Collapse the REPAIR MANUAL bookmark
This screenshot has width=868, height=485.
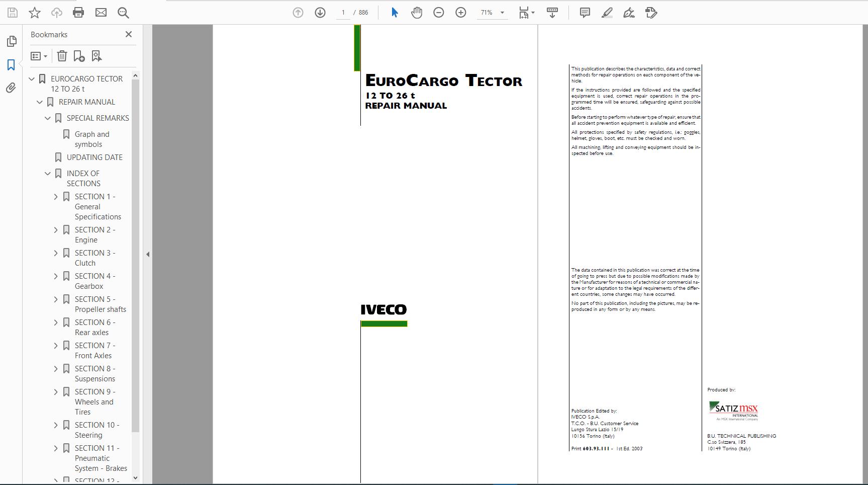(x=40, y=102)
